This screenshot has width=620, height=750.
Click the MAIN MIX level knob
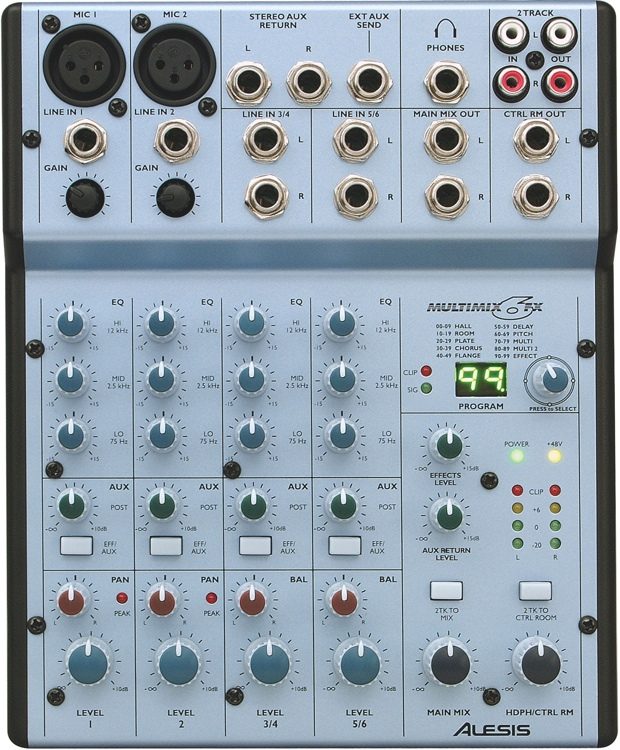[451, 663]
